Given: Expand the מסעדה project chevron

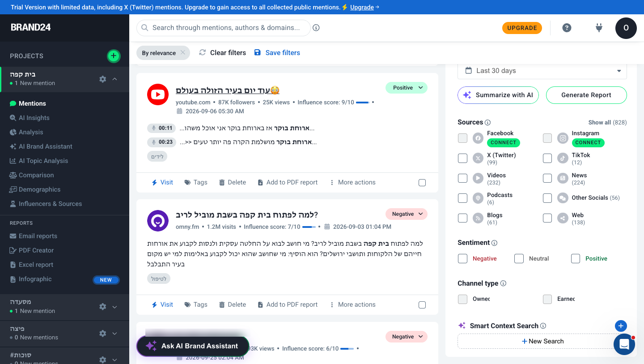Looking at the screenshot, I should [115, 307].
